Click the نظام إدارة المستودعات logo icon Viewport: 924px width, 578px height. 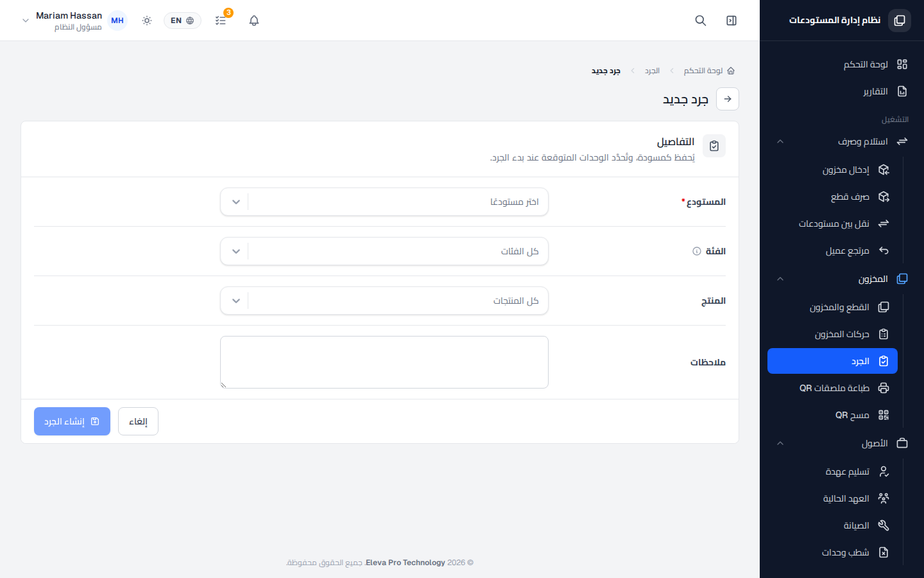click(900, 21)
